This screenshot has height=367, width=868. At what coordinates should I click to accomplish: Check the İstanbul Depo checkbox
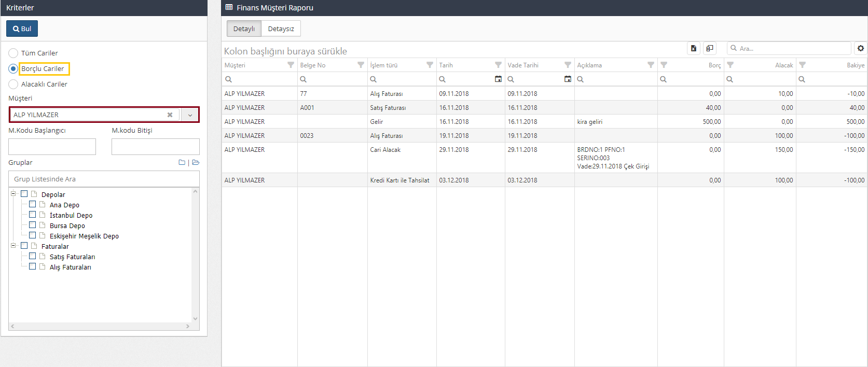(x=33, y=215)
